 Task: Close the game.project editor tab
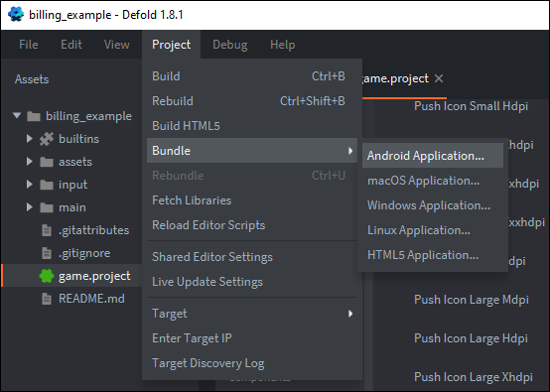(439, 78)
